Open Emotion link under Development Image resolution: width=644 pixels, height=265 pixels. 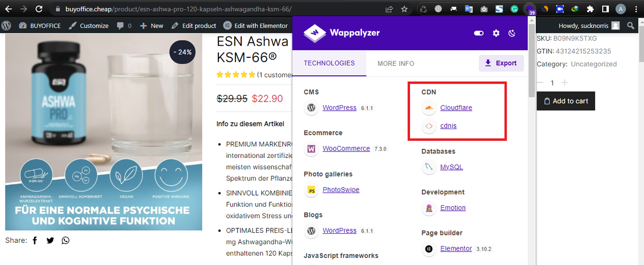pyautogui.click(x=453, y=208)
